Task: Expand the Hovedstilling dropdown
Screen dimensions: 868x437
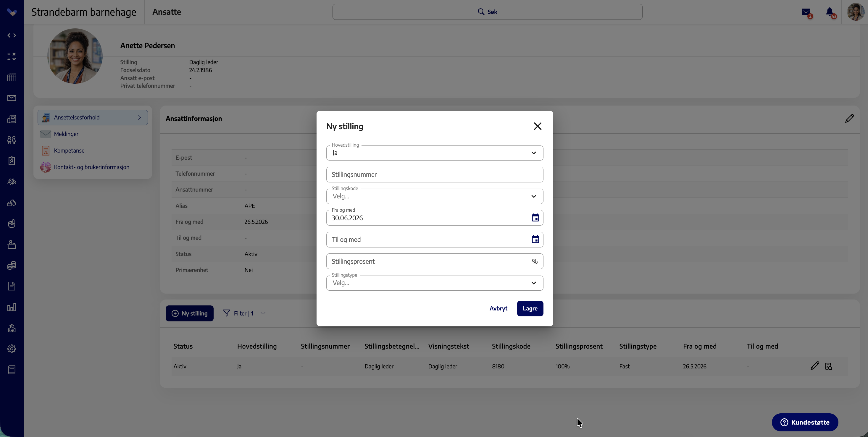Action: [435, 153]
